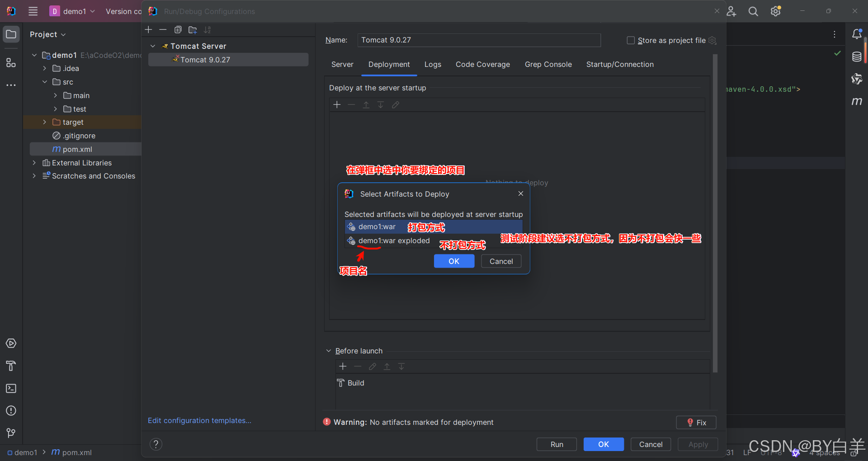Switch to the Deployment tab

coord(389,64)
